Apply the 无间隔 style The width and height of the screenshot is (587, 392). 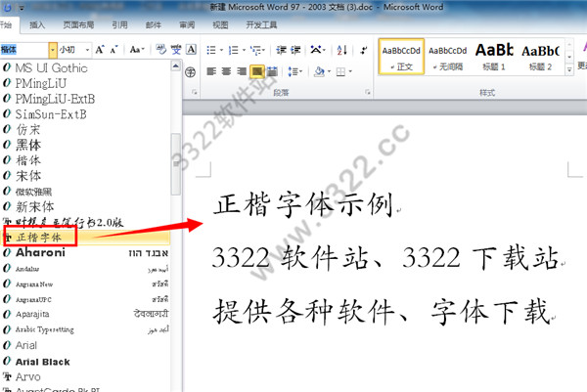(x=448, y=57)
